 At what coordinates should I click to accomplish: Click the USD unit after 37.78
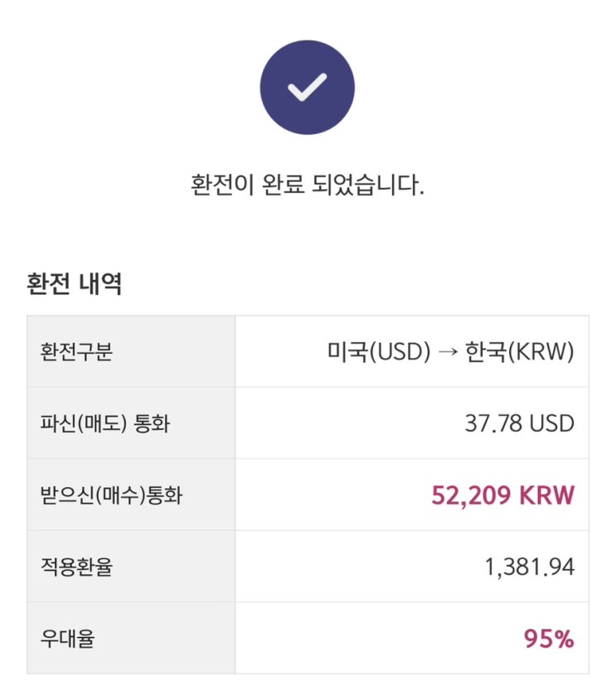[551, 423]
